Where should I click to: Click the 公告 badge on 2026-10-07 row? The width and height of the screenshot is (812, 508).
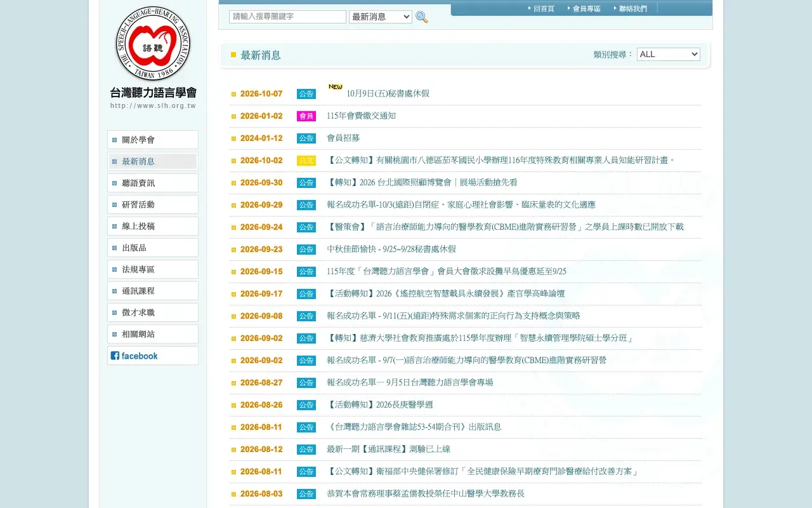coord(306,94)
